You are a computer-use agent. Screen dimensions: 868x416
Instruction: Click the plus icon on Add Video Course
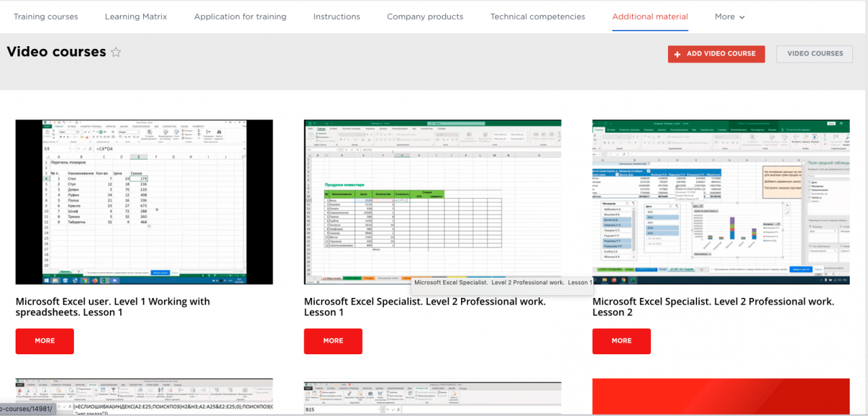677,54
